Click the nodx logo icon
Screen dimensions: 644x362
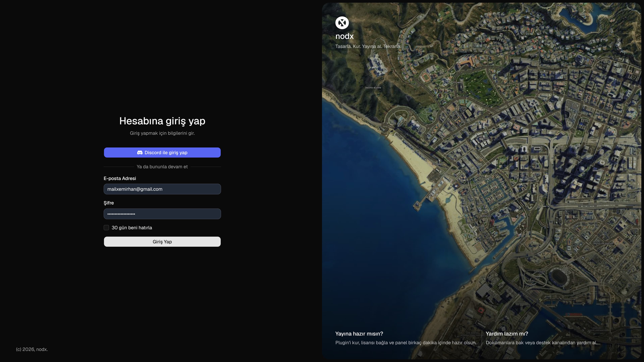(x=342, y=23)
